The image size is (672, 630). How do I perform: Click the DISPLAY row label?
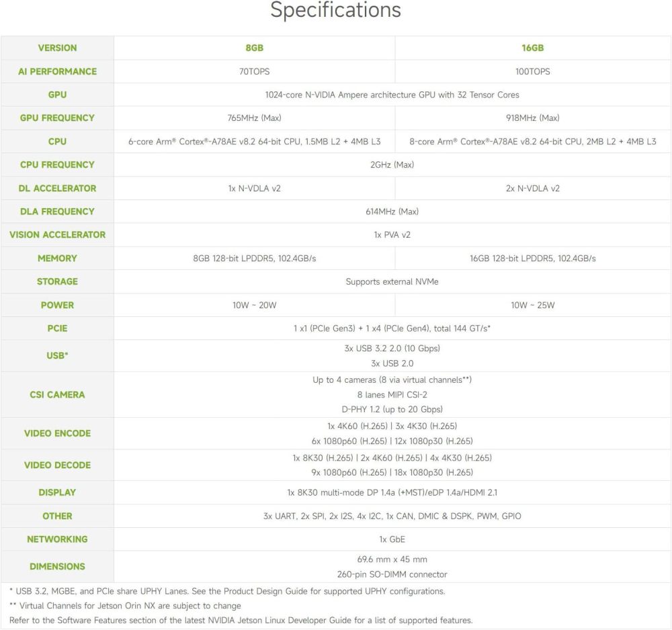(57, 492)
